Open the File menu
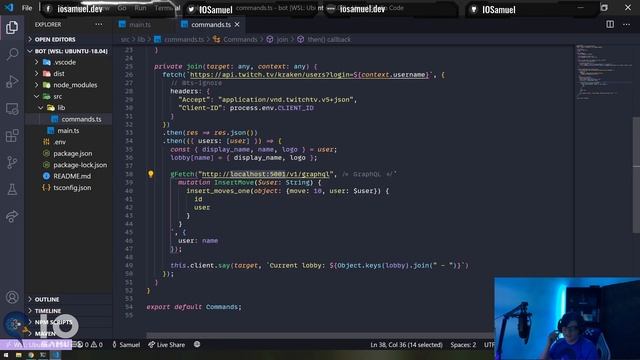 [27, 8]
